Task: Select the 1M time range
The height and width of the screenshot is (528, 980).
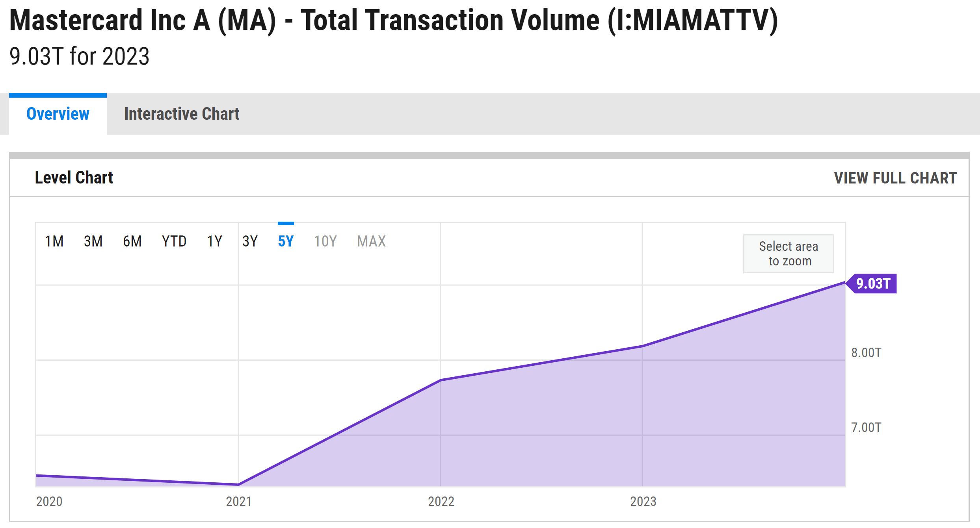Action: (54, 241)
